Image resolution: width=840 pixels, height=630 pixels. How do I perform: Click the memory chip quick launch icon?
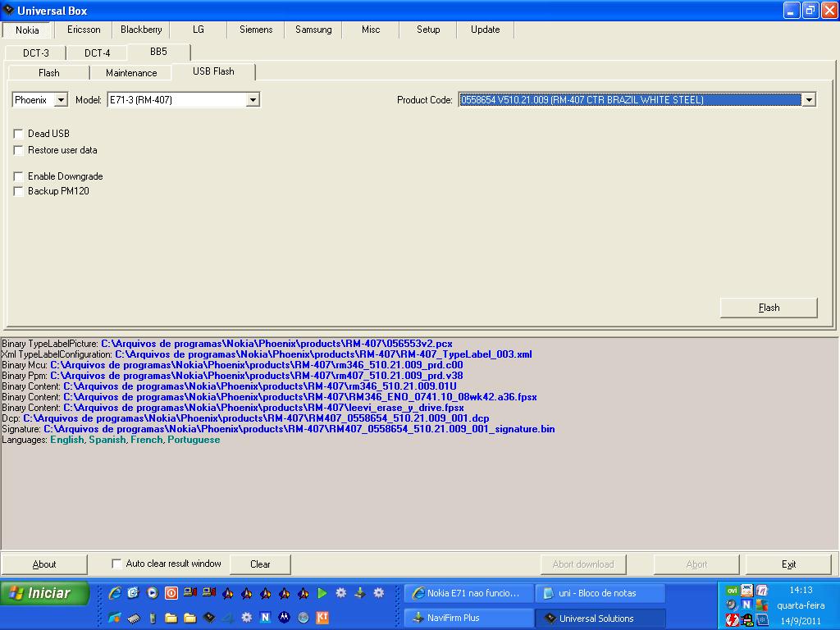pos(134,619)
